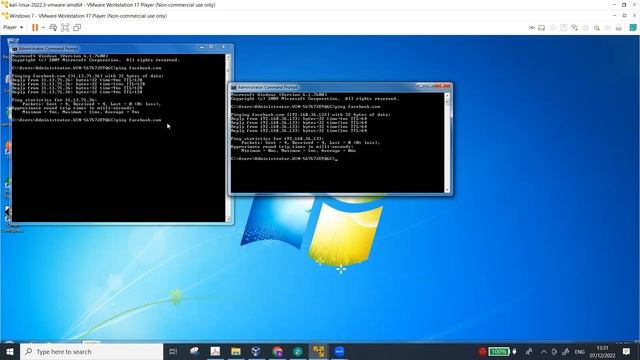Open the Player menu dropdown

point(13,27)
